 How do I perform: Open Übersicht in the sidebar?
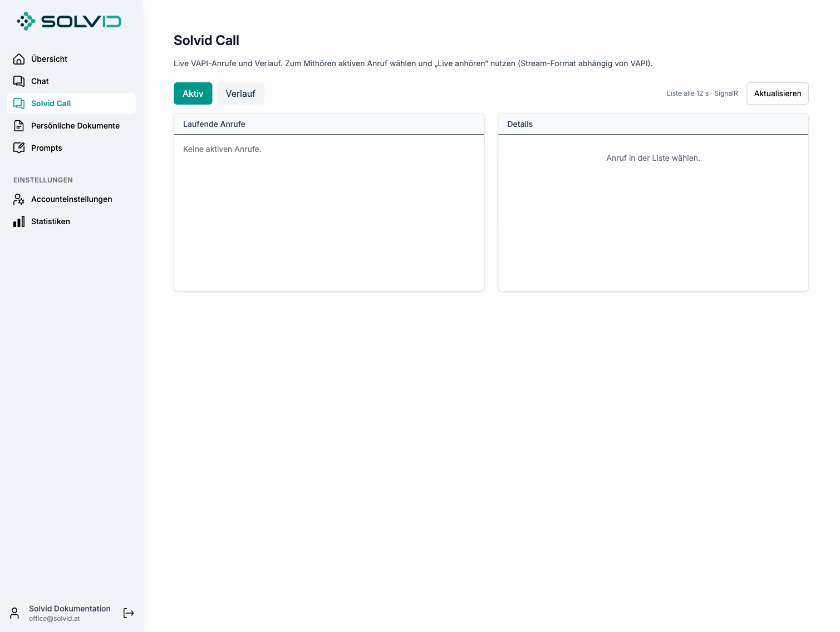[71, 59]
